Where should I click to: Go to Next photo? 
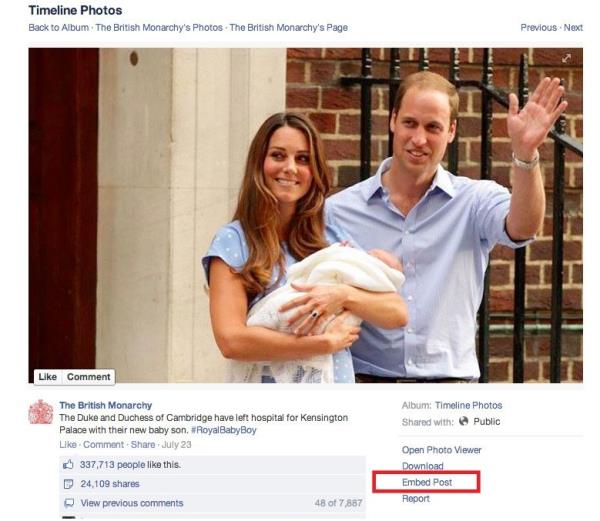click(573, 28)
